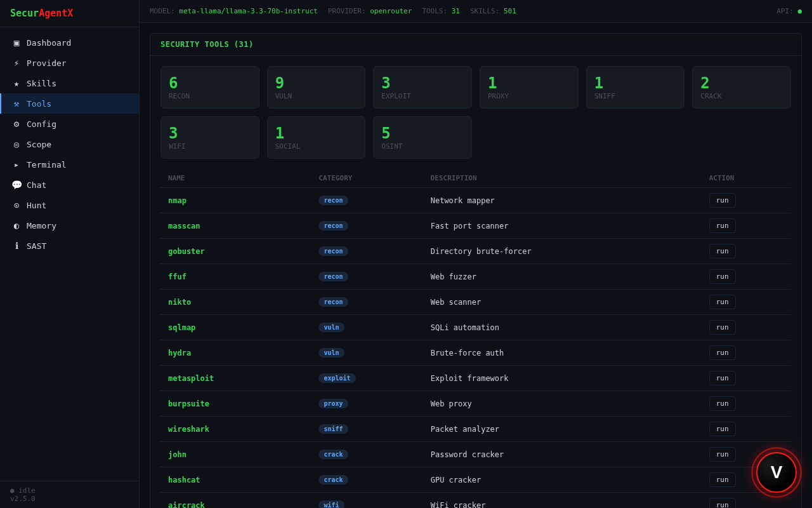
Task: Click run for hashcat
Action: click(722, 479)
